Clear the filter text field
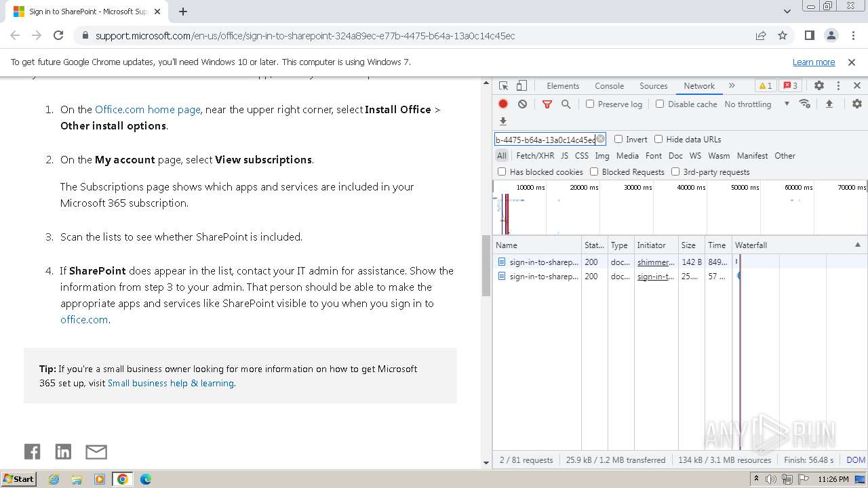This screenshot has width=868, height=488. tap(600, 139)
